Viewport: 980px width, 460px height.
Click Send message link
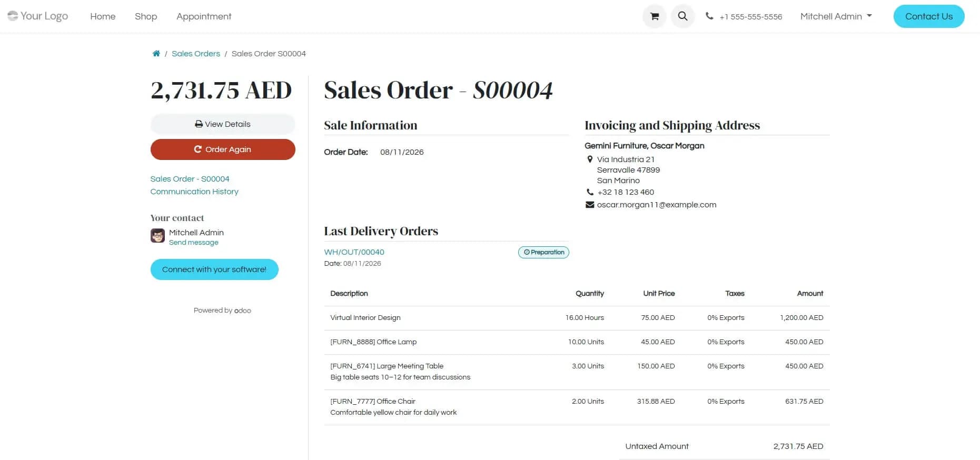[x=193, y=243]
